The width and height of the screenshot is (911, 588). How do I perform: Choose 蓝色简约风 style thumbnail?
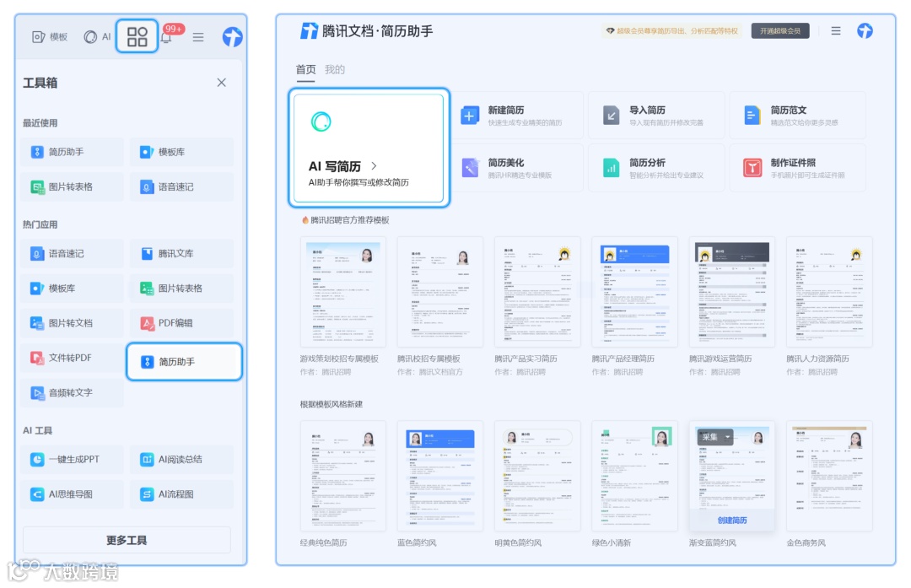pos(440,476)
